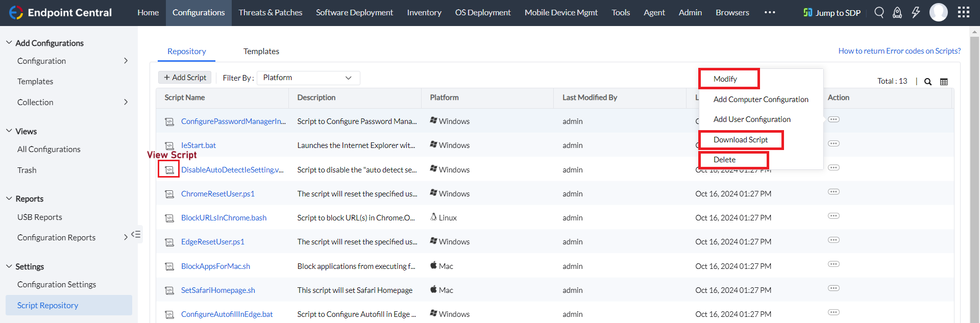This screenshot has width=980, height=323.
Task: Open the header search magnifier icon
Action: (x=879, y=12)
